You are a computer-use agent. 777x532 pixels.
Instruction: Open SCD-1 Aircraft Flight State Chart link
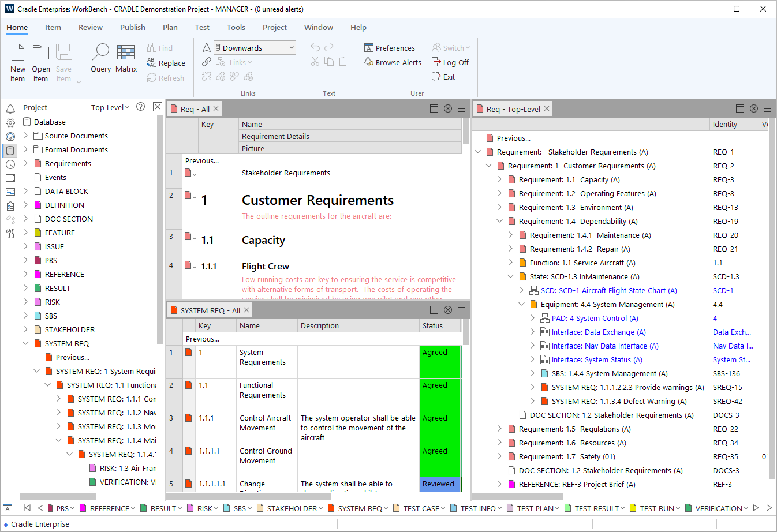[609, 290]
